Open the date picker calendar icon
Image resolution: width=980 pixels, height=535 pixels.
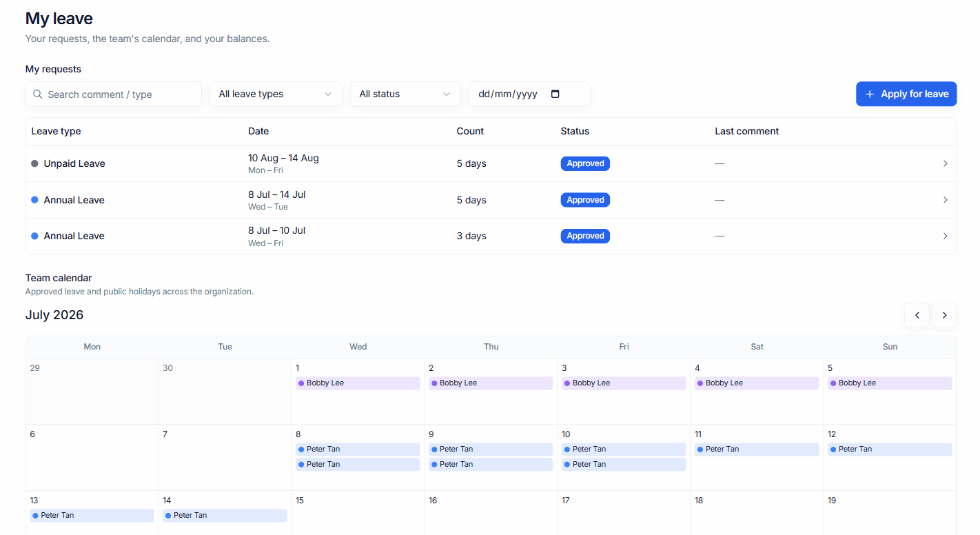555,94
